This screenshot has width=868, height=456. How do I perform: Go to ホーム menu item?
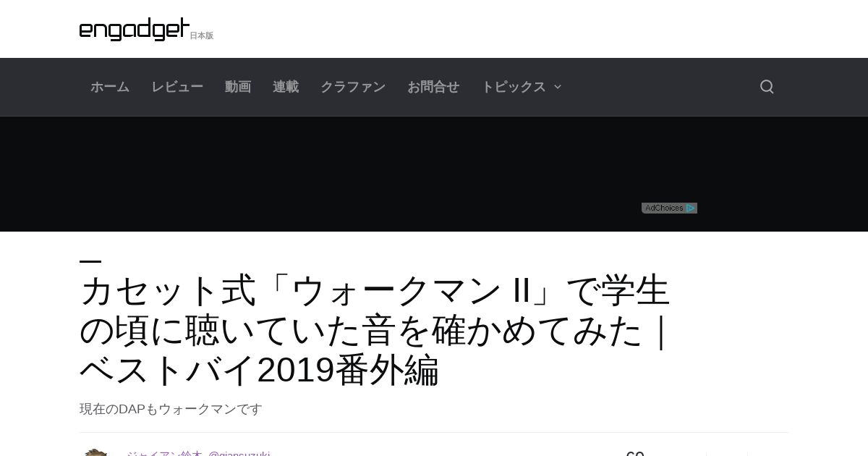pyautogui.click(x=110, y=87)
